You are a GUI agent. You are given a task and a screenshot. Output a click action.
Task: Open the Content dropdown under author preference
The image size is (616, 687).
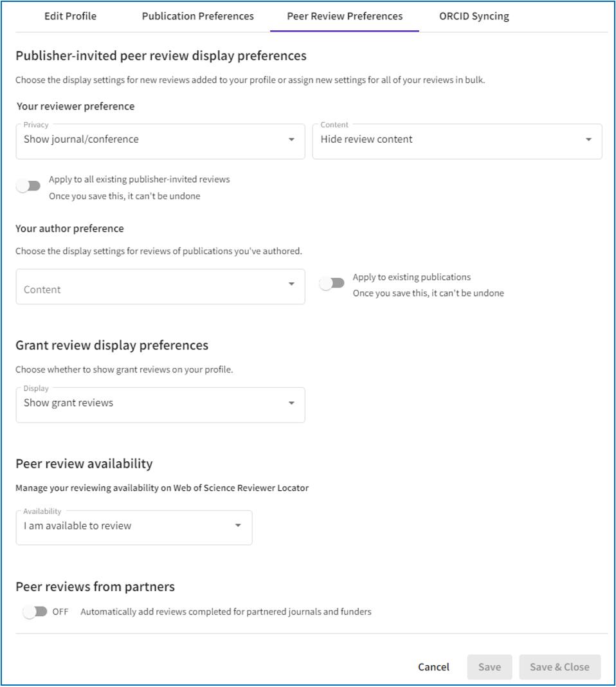[x=159, y=286]
